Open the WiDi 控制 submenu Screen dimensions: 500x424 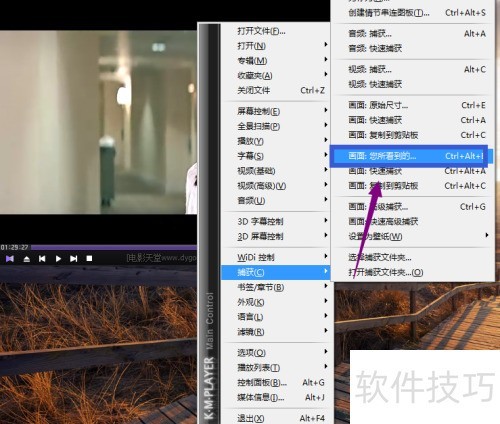pyautogui.click(x=276, y=257)
